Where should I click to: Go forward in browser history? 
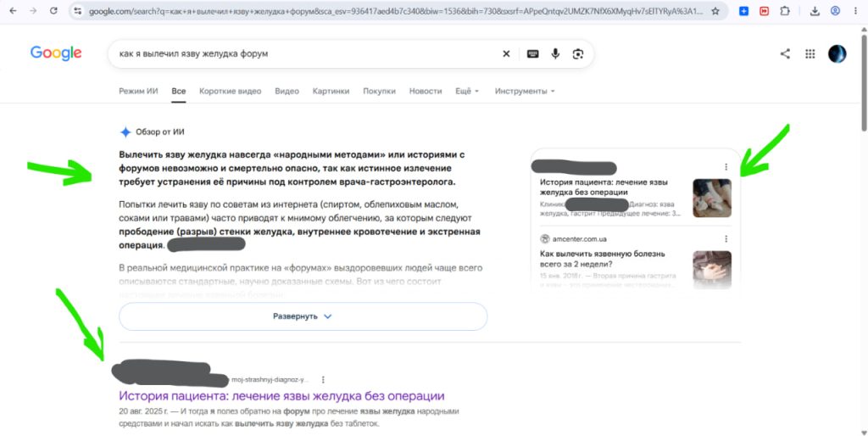coord(33,10)
